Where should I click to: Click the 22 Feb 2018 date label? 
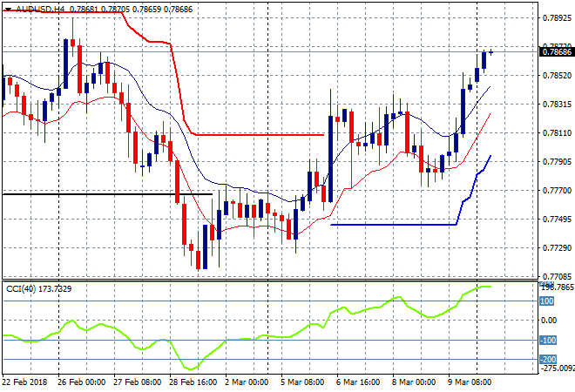(x=24, y=382)
